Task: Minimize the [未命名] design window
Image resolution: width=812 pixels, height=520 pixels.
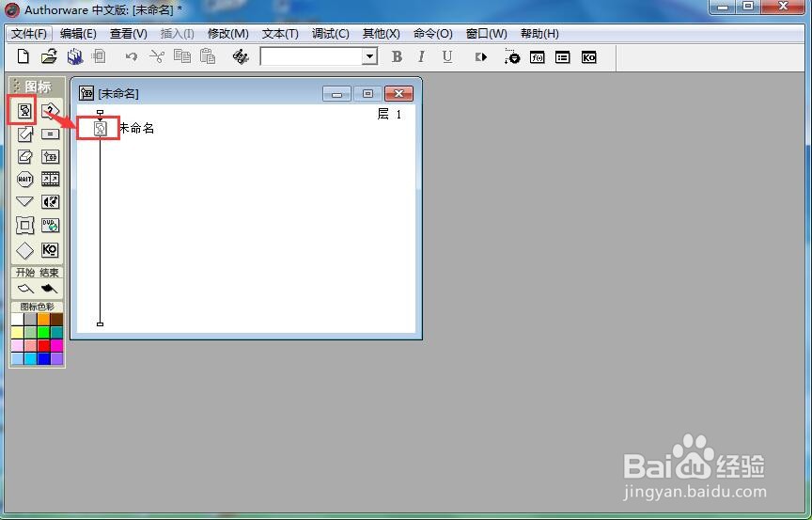Action: pyautogui.click(x=337, y=94)
